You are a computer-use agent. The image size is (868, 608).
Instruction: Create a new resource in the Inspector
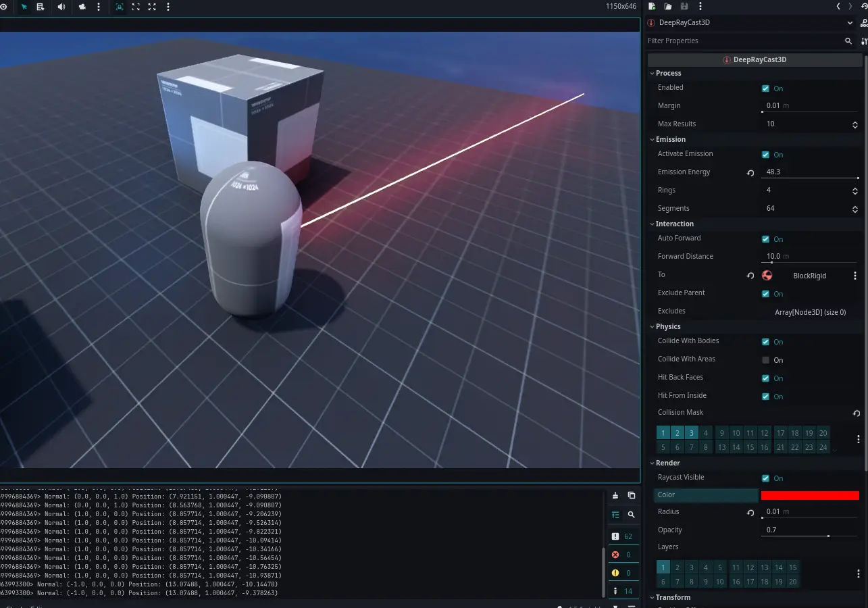click(x=650, y=6)
